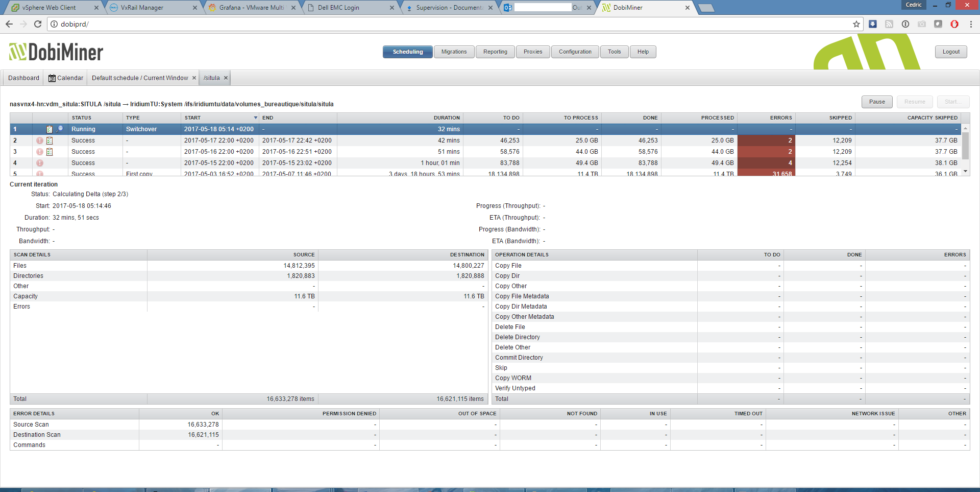Click red error warning icon in row 2
The width and height of the screenshot is (980, 492).
click(40, 140)
